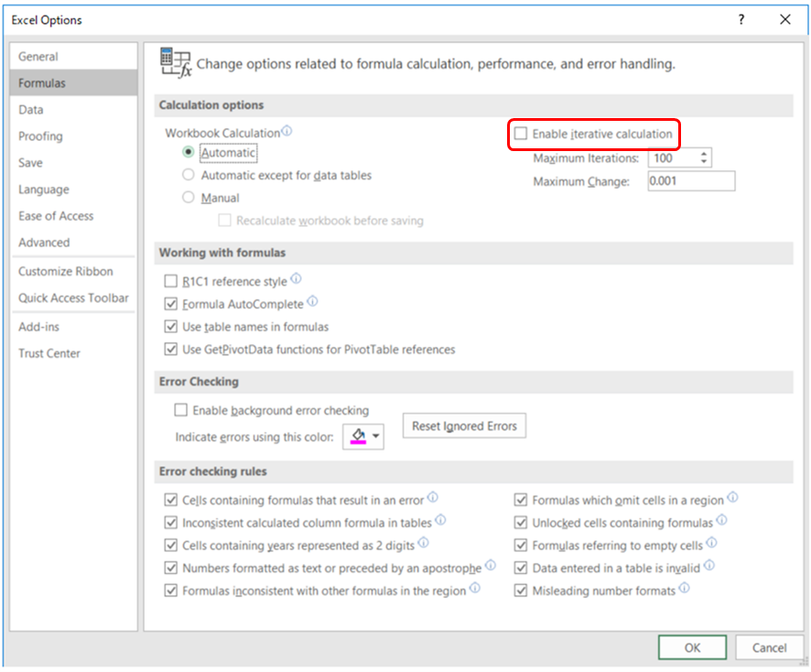This screenshot has height=672, width=811.
Task: Click the Help question mark in the title bar
Action: pos(741,19)
